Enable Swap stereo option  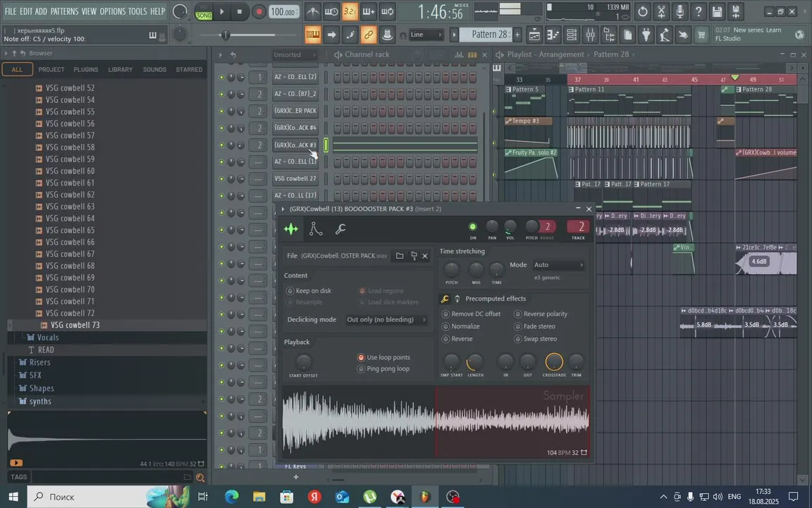coord(536,339)
